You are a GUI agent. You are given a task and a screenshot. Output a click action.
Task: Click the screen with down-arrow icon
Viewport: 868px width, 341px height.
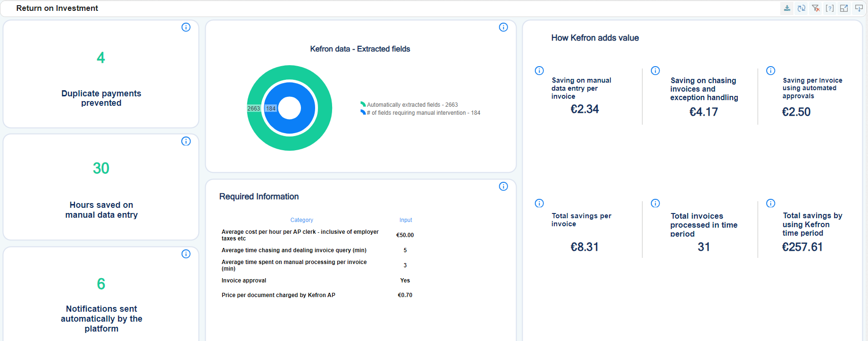point(859,8)
